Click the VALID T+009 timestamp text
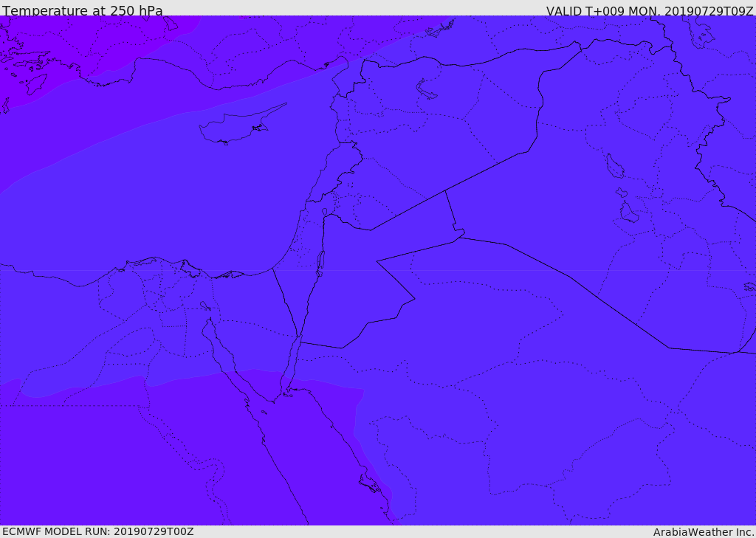This screenshot has width=756, height=538. pos(650,10)
